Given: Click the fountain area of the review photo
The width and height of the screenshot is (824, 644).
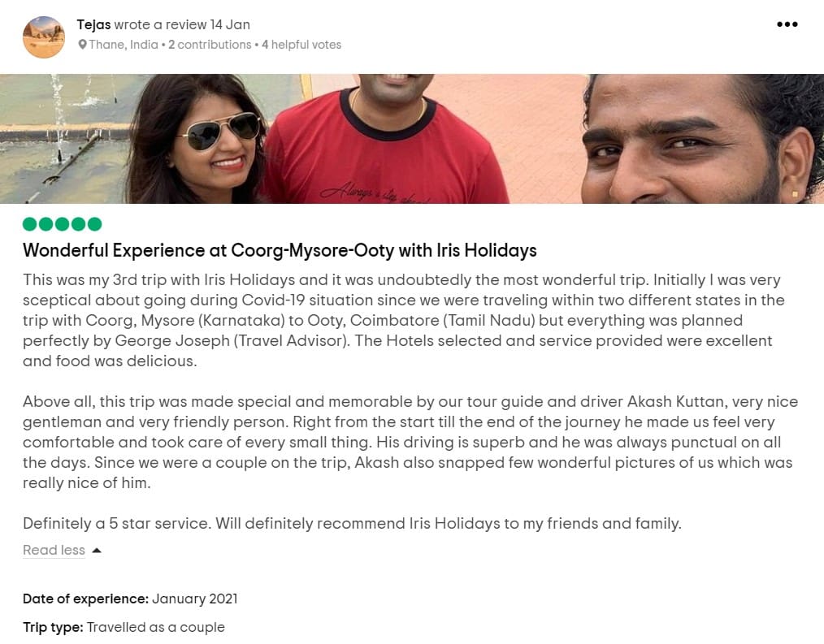Looking at the screenshot, I should [63, 139].
